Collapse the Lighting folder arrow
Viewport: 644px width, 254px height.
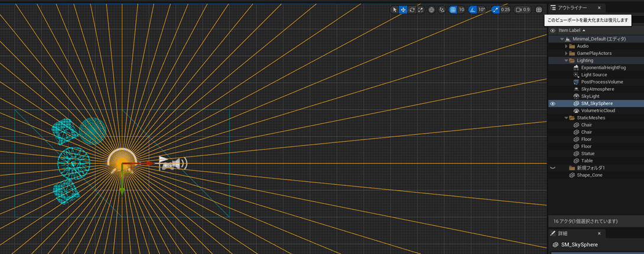tap(567, 60)
